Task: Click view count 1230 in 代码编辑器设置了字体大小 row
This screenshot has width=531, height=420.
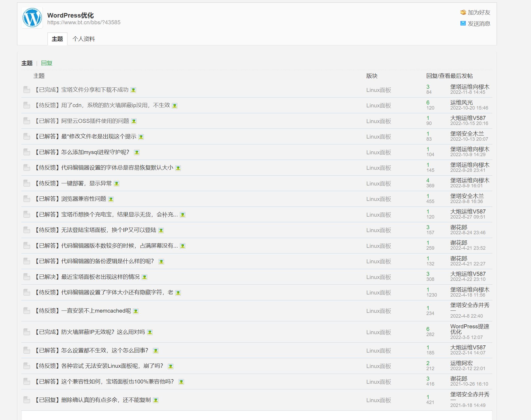Action: [x=432, y=295]
